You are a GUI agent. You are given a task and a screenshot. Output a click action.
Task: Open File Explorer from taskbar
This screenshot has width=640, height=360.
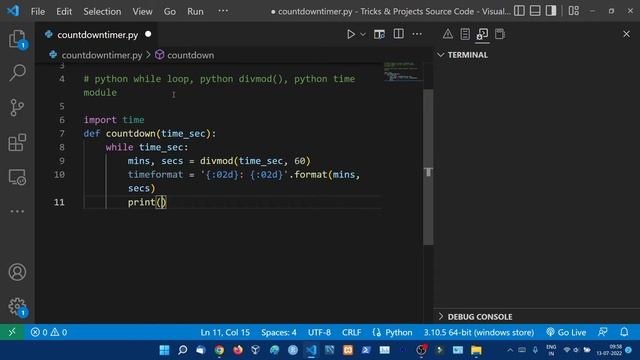[476, 350]
